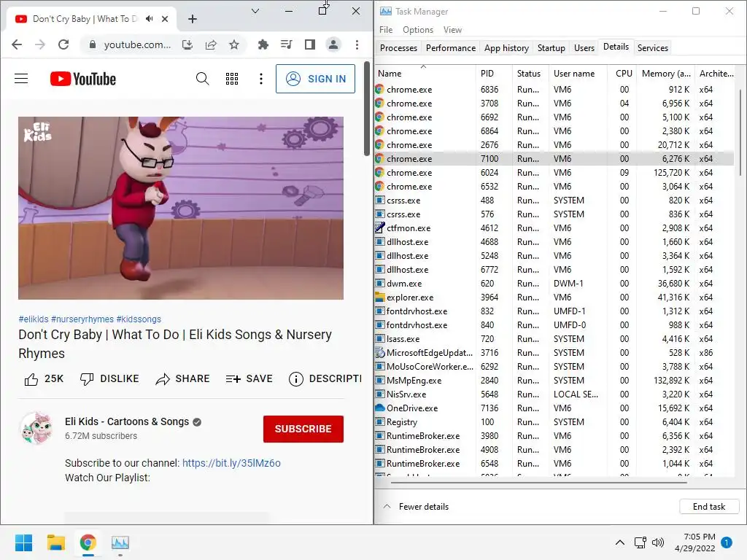Open YouTube settings three dots
Screen dimensions: 747x560
coord(261,79)
